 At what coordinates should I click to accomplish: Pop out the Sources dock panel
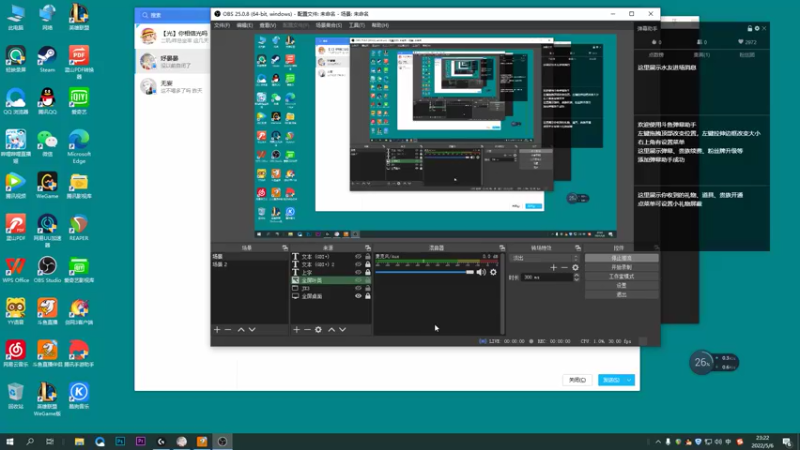pos(368,248)
